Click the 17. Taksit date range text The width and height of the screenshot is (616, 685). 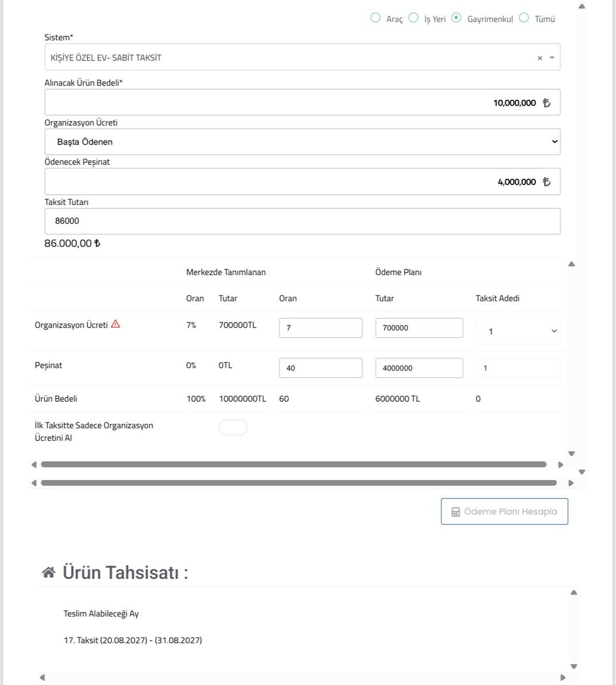coord(133,640)
